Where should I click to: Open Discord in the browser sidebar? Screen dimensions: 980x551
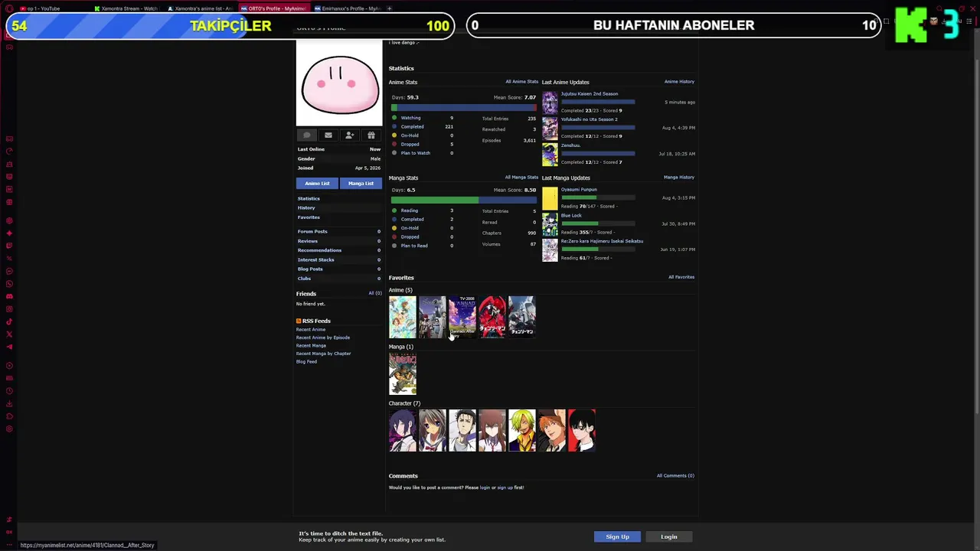(9, 296)
